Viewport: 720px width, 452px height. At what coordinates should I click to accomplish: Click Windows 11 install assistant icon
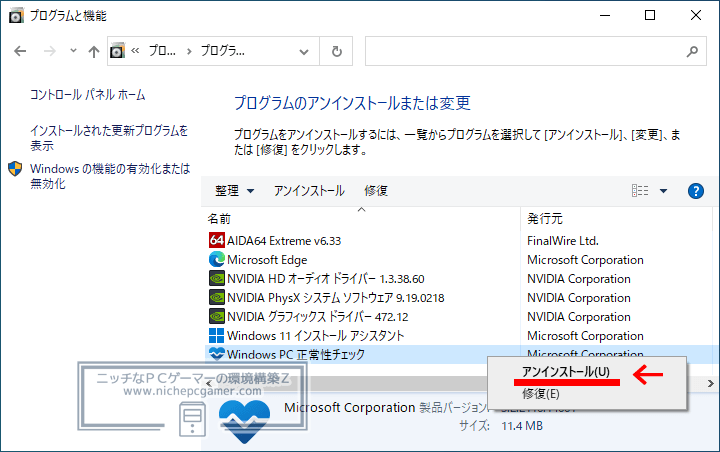[x=216, y=335]
